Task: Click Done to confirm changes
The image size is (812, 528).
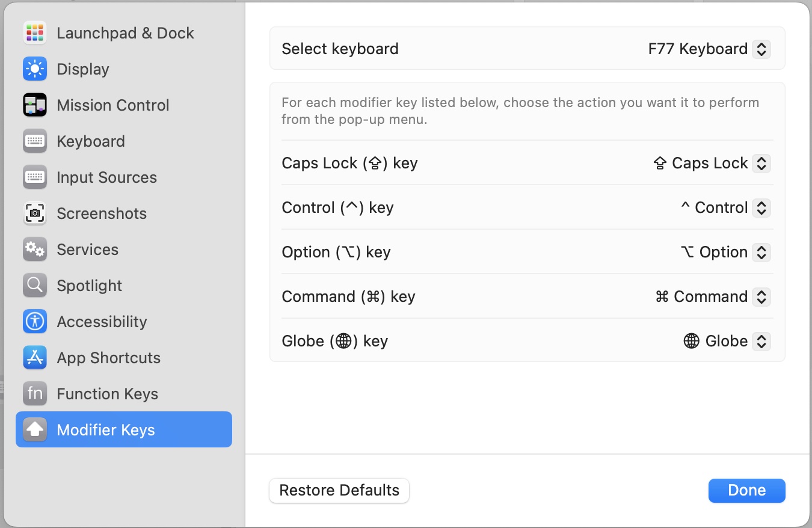Action: coord(746,490)
